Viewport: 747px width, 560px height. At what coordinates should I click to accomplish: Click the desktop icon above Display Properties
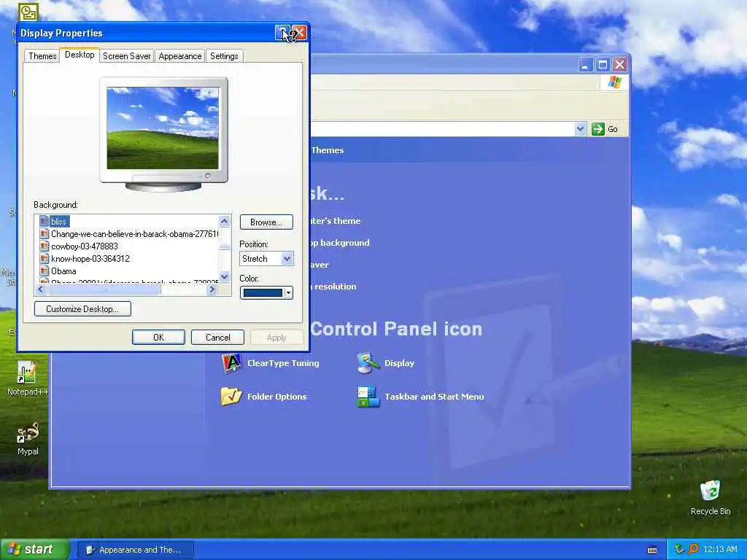point(28,12)
